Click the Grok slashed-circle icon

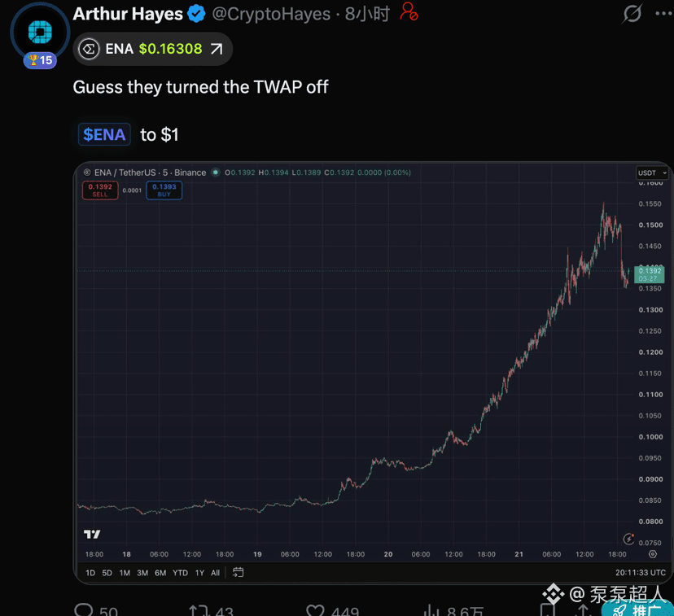coord(632,14)
